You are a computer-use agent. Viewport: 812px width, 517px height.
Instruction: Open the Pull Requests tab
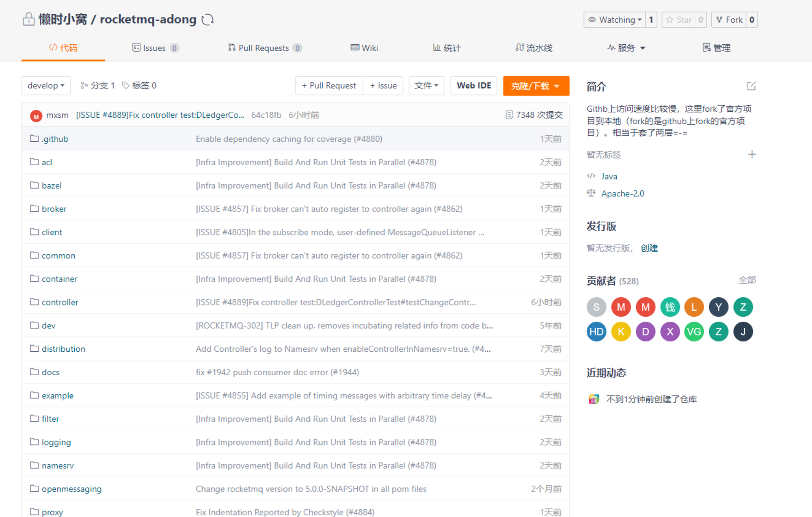point(265,48)
